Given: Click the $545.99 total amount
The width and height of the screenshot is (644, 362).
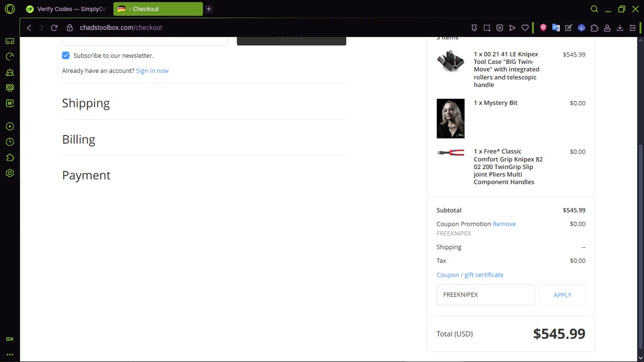Looking at the screenshot, I should point(559,334).
